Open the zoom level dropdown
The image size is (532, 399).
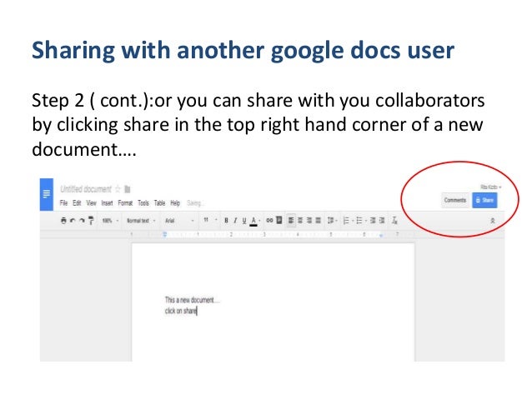pos(110,221)
